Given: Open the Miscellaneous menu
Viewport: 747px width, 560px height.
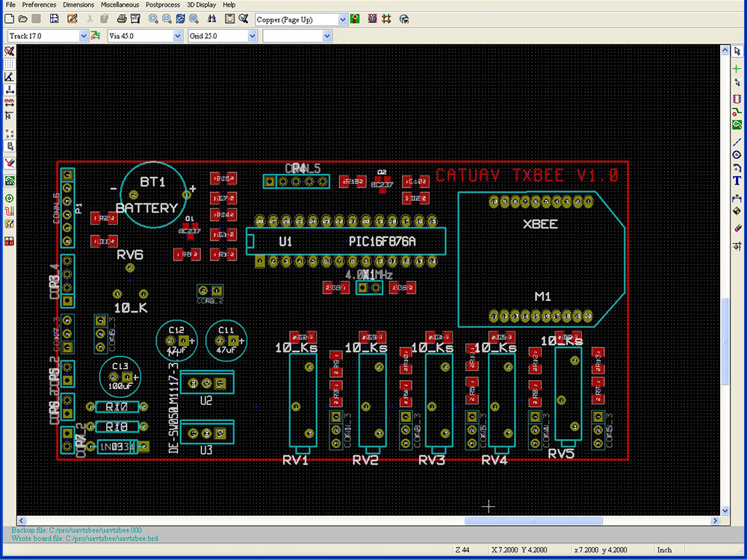Looking at the screenshot, I should pyautogui.click(x=120, y=4).
